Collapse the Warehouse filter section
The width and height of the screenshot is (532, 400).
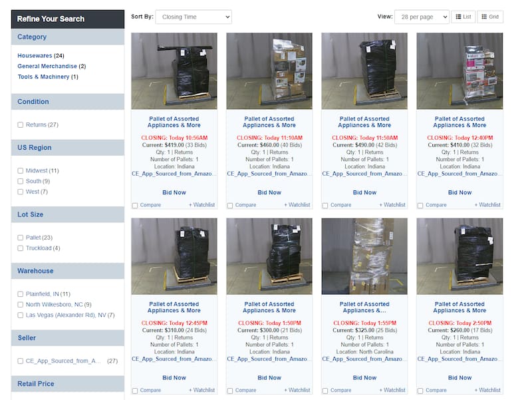click(68, 271)
